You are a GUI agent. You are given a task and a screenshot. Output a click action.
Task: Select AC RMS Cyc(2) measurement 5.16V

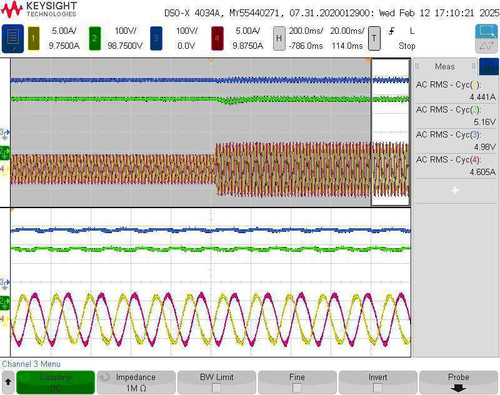455,116
